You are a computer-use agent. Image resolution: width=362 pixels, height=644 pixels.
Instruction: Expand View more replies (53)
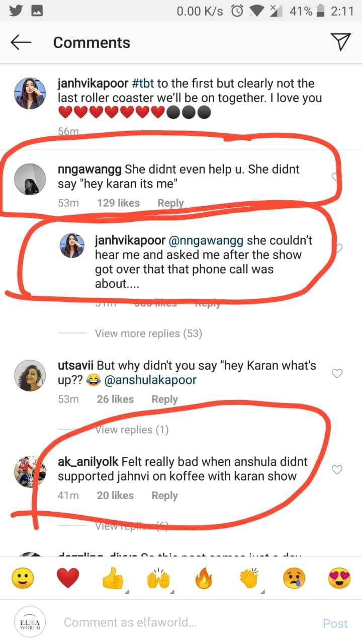148,334
